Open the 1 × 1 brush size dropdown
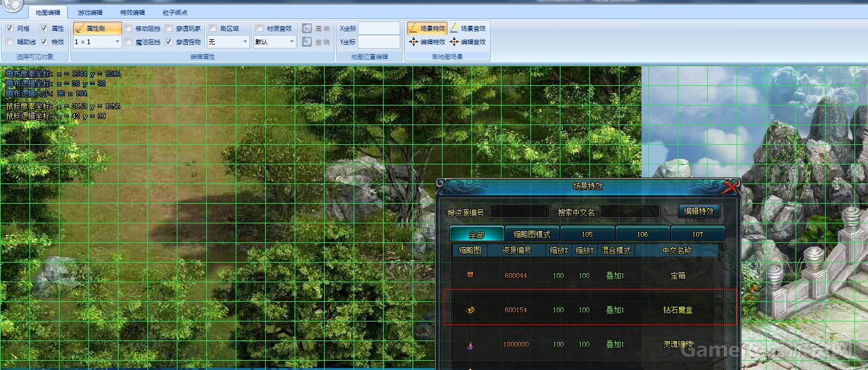This screenshot has width=868, height=370. pos(97,42)
